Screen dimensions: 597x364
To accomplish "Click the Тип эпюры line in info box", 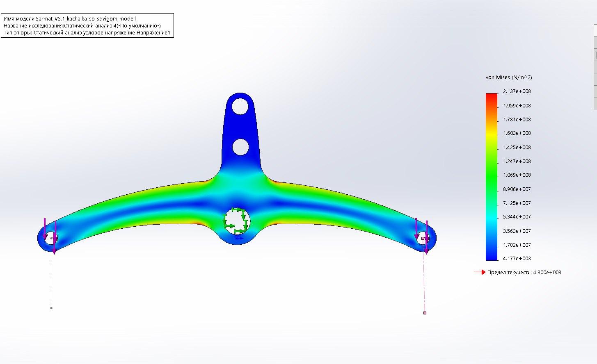I will [87, 33].
